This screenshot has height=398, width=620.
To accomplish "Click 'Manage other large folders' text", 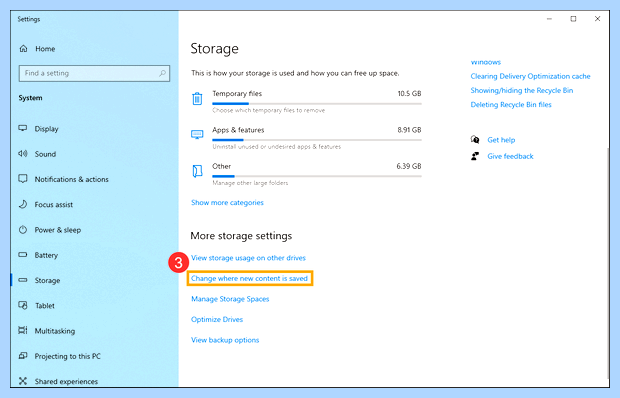I will 250,183.
